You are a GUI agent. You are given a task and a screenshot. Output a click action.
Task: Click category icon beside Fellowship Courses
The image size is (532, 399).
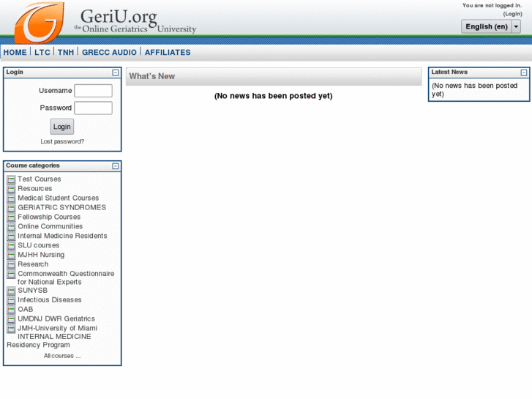(11, 217)
